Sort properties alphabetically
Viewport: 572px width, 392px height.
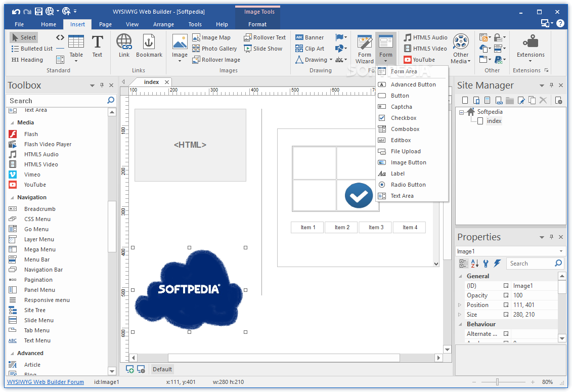click(474, 263)
